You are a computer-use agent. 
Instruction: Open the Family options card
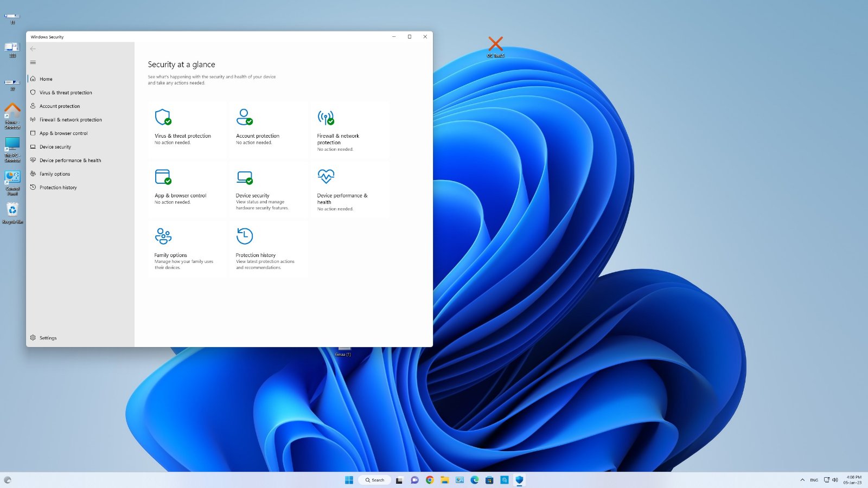(187, 249)
